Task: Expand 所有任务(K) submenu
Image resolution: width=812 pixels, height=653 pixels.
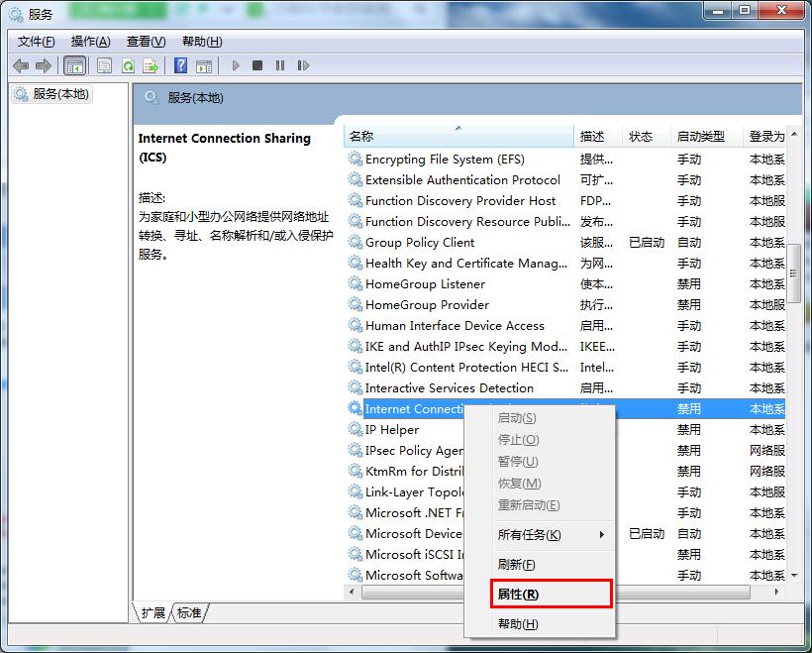Action: pyautogui.click(x=540, y=534)
